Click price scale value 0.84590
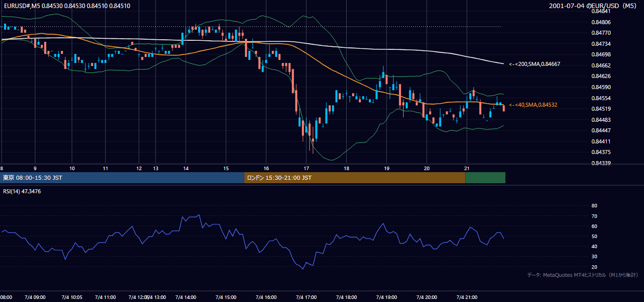The height and width of the screenshot is (302, 644). tap(601, 87)
